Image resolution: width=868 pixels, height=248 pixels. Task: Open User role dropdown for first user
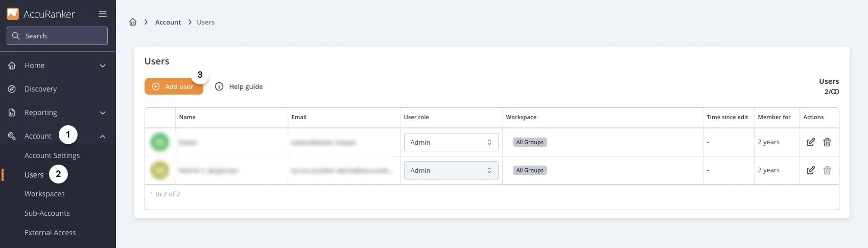[451, 142]
